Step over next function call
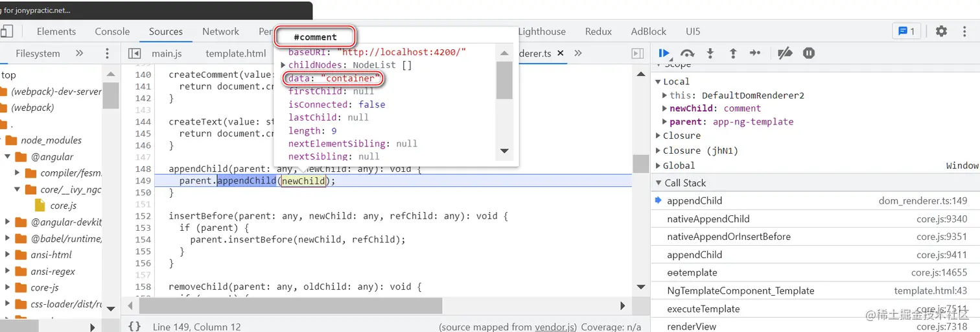This screenshot has height=332, width=980. (688, 53)
